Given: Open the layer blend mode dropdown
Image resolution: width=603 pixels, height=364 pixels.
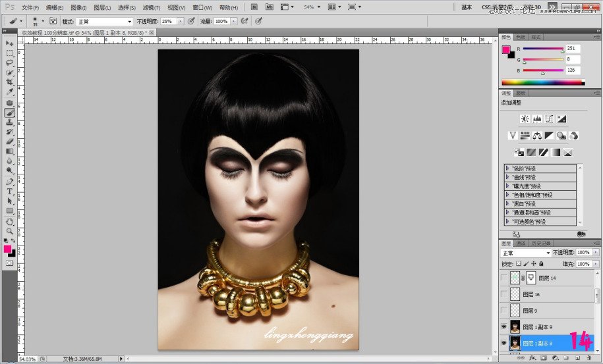Looking at the screenshot, I should (525, 253).
